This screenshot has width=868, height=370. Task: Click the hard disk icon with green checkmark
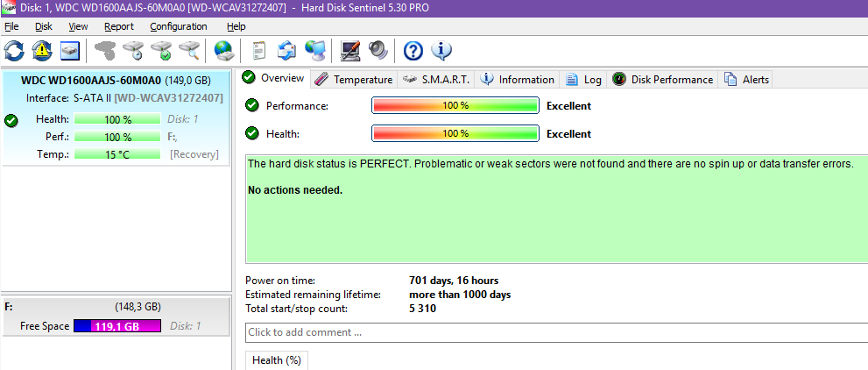(161, 51)
